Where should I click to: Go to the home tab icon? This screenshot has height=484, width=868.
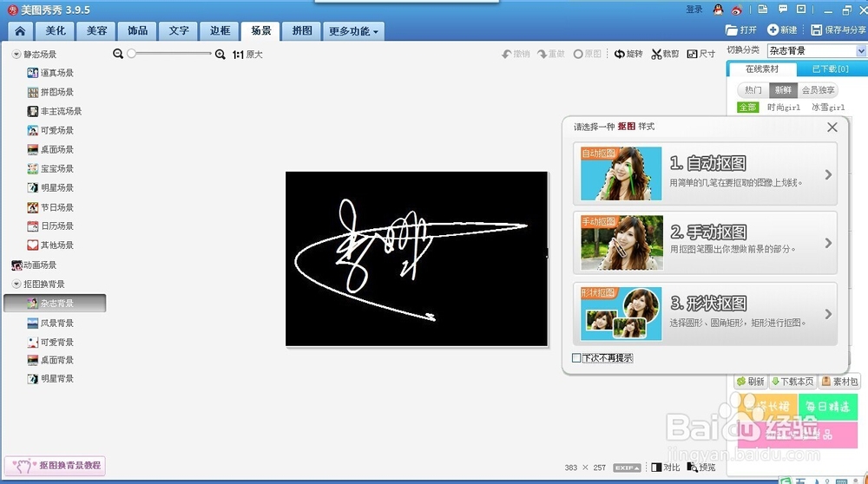tap(20, 31)
